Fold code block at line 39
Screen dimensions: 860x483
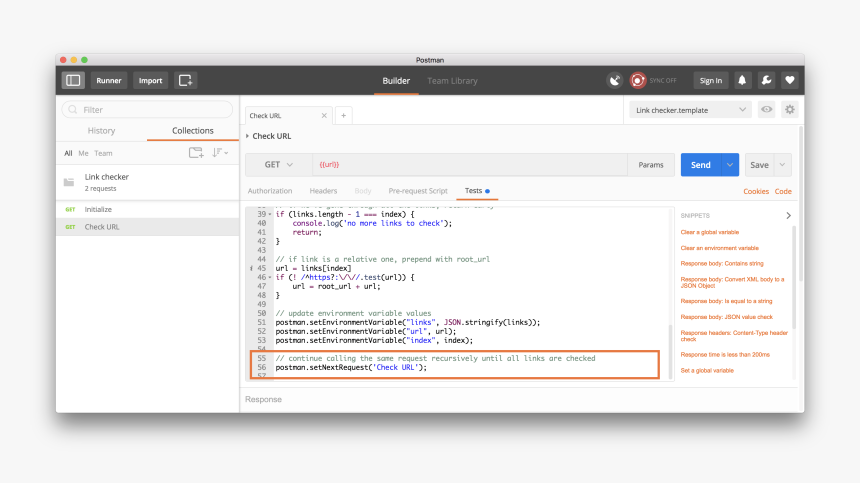(x=270, y=214)
